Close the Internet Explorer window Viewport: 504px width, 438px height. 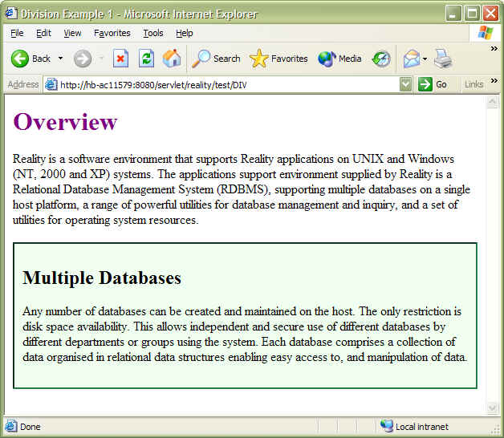coord(491,14)
